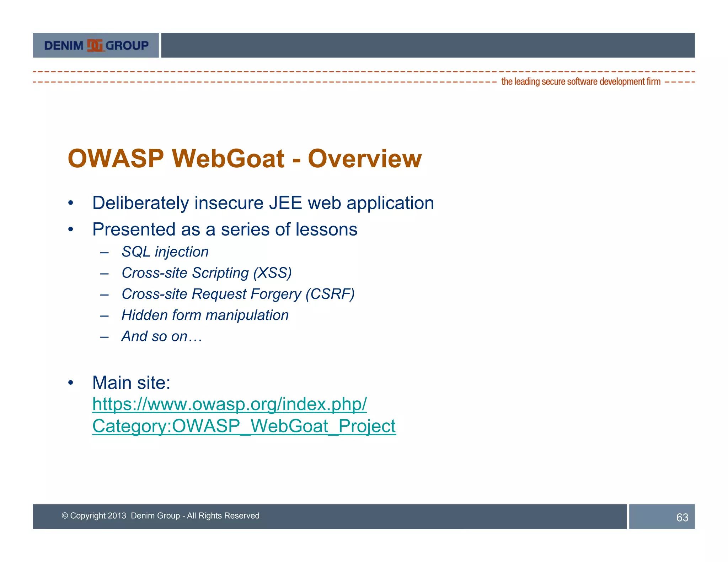
Task: Select the SQL injection sub-bullet
Action: point(165,252)
